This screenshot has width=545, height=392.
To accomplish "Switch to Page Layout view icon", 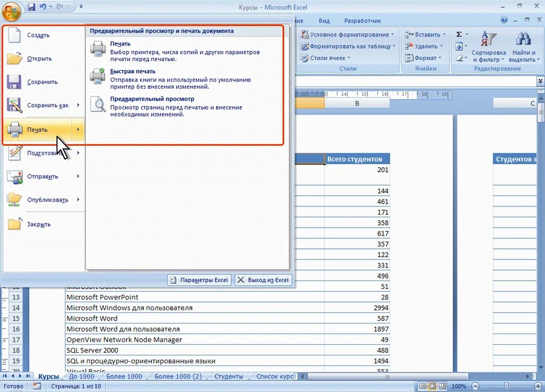I will tap(432, 386).
